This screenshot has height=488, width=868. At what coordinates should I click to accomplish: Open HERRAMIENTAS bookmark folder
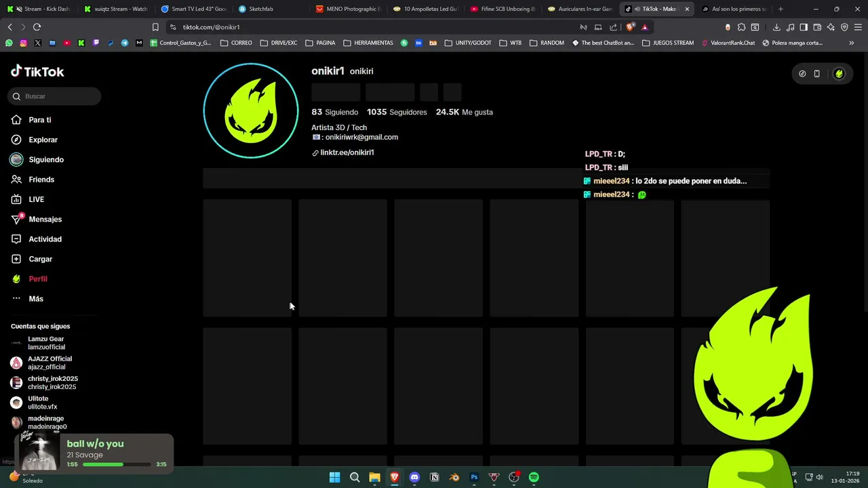point(368,43)
